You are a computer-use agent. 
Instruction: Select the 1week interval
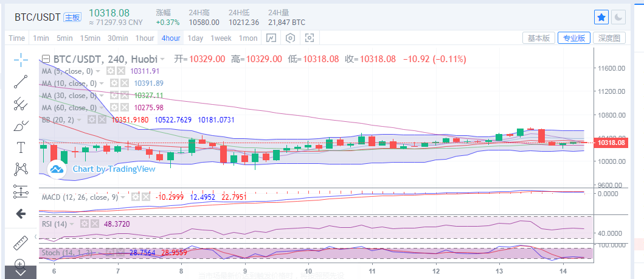[221, 38]
